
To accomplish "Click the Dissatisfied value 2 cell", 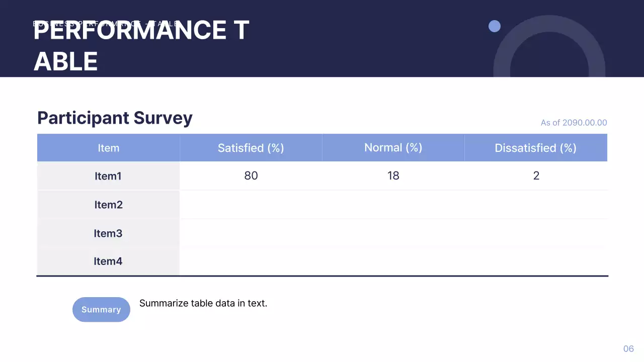I will 536,175.
